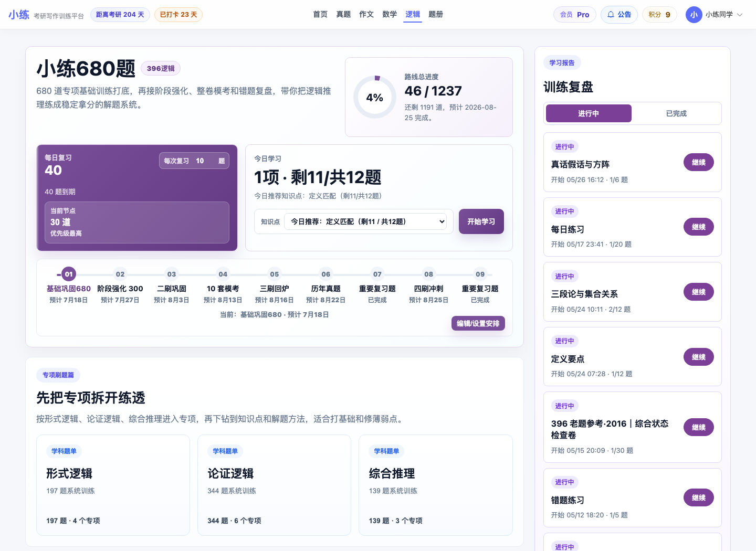756x551 pixels.
Task: Switch to the 已完成 tab
Action: tap(676, 113)
